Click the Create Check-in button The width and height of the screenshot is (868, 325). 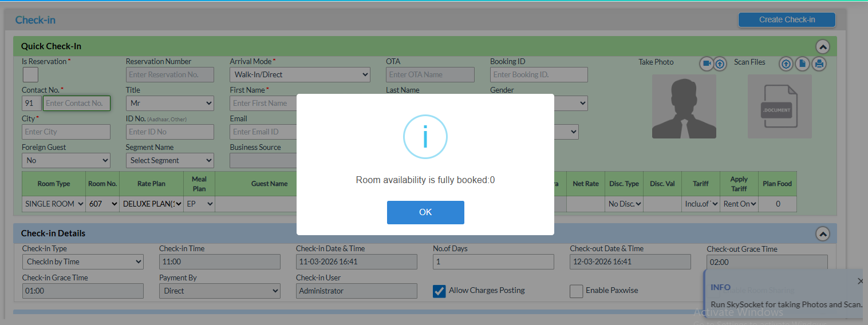[787, 19]
